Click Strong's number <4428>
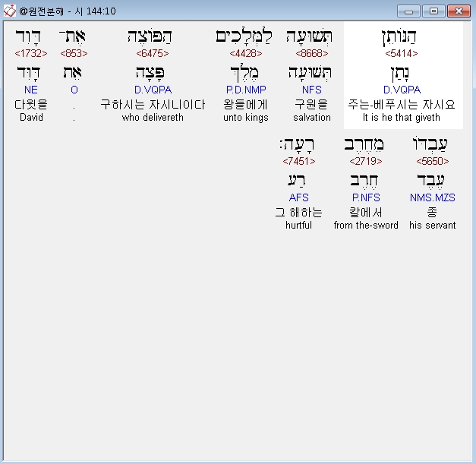The image size is (476, 464). (246, 53)
